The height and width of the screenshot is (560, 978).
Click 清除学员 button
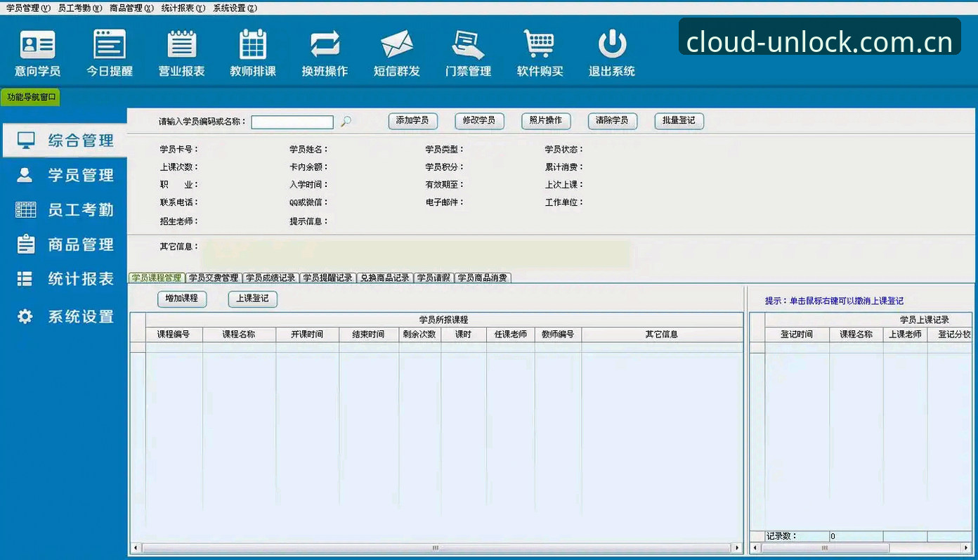612,121
